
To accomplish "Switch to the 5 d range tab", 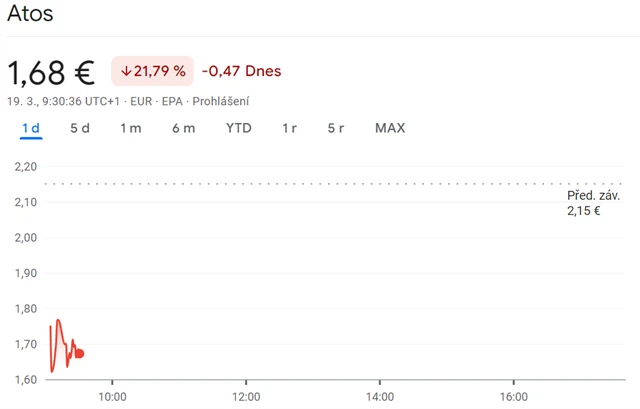I will pyautogui.click(x=80, y=128).
